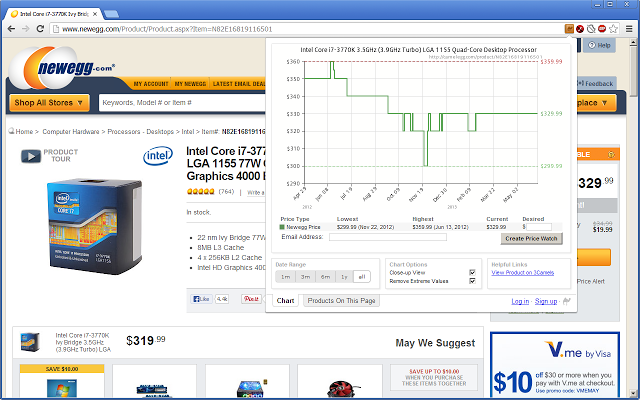Image resolution: width=640 pixels, height=400 pixels.
Task: Open View Product on 3Camels link
Action: coord(522,273)
